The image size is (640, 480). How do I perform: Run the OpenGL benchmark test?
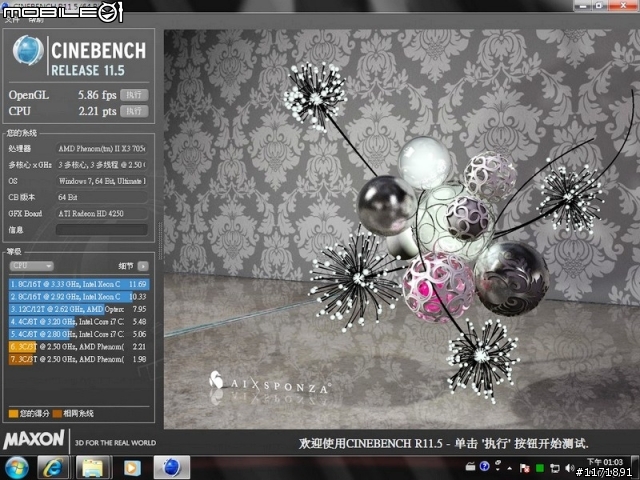click(134, 95)
